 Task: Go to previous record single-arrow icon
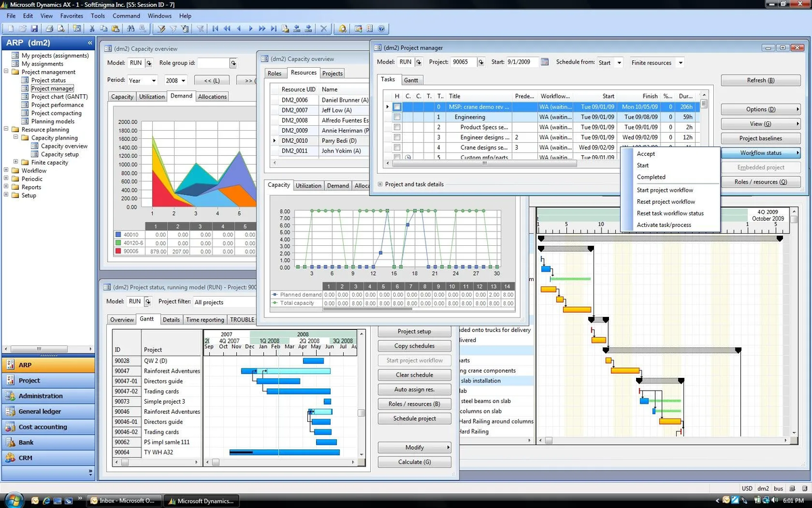click(x=239, y=28)
